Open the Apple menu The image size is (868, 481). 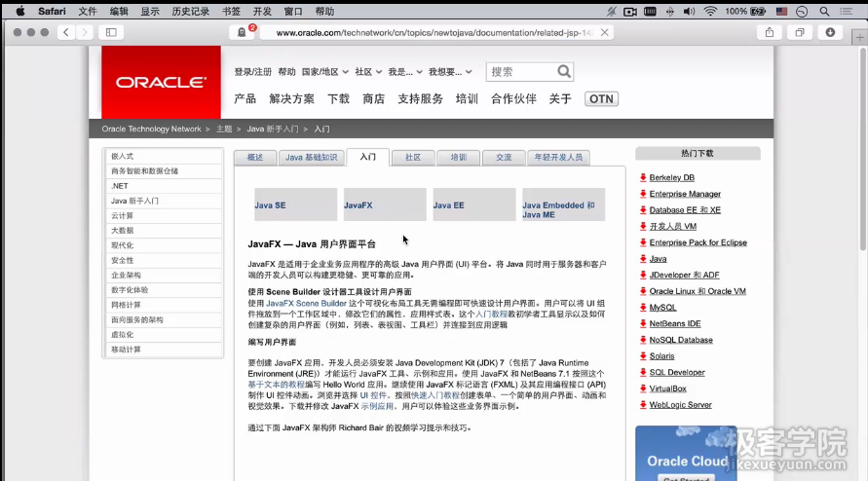point(19,11)
